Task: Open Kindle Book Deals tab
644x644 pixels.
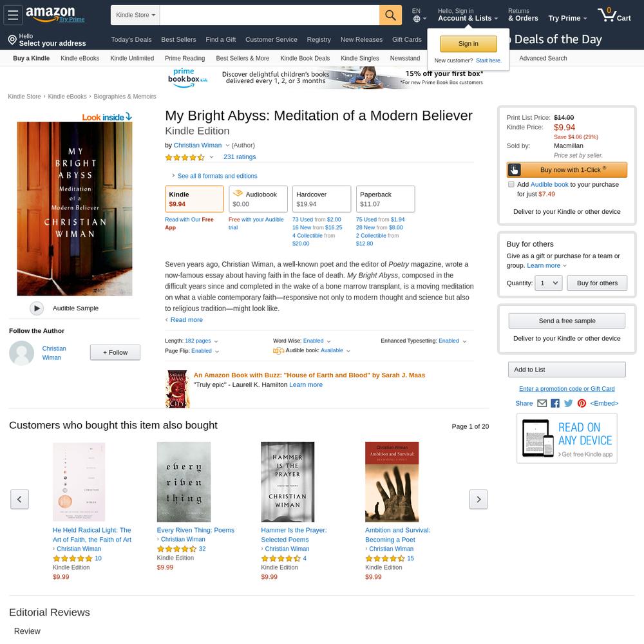Action: pos(305,59)
